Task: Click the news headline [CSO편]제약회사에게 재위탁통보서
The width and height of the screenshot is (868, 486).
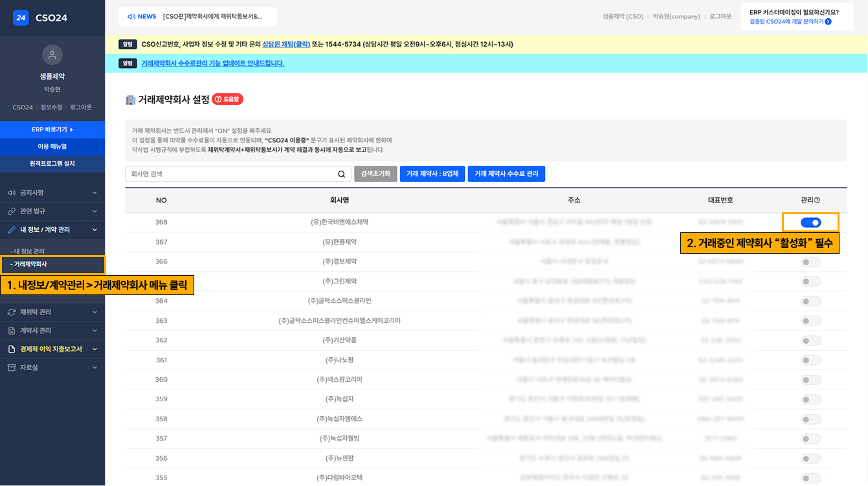Action: pos(213,16)
